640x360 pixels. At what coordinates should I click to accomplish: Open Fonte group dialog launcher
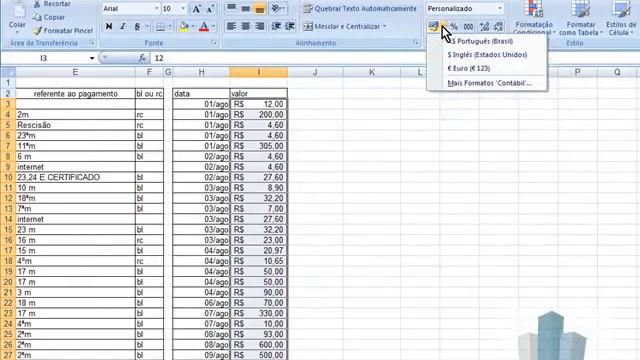214,43
